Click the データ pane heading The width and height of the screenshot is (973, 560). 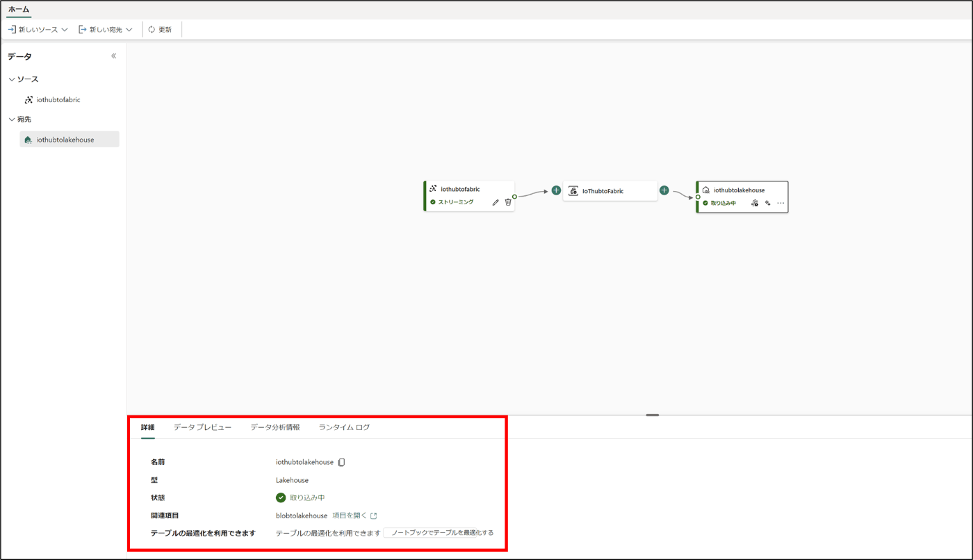19,56
